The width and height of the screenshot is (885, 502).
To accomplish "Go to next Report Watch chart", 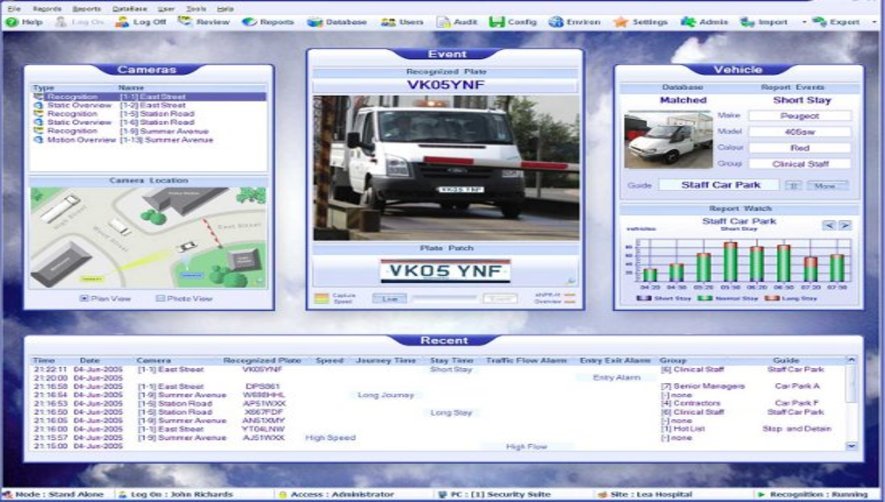I will pyautogui.click(x=845, y=225).
